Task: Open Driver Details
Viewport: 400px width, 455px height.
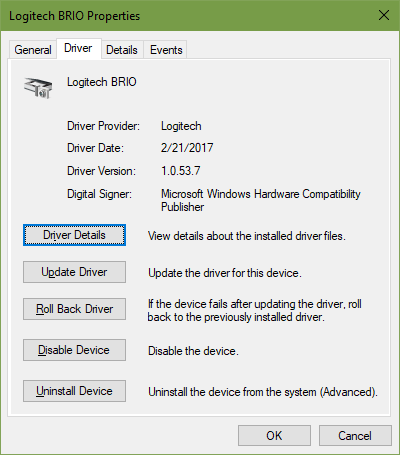Action: tap(74, 235)
